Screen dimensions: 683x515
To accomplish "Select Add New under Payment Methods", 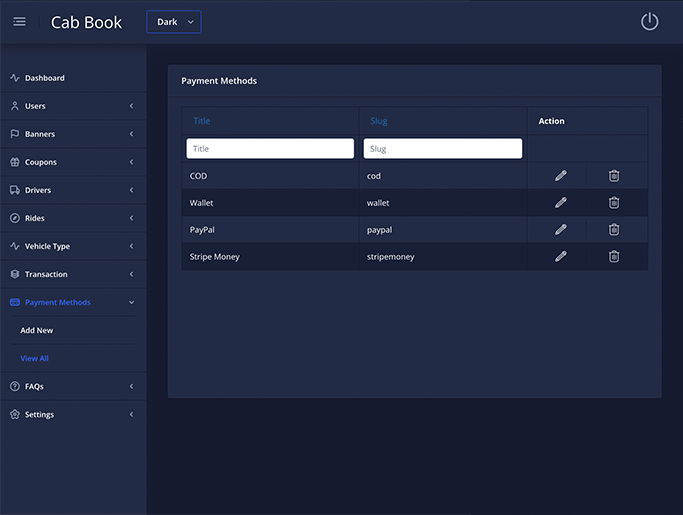I will 37,330.
